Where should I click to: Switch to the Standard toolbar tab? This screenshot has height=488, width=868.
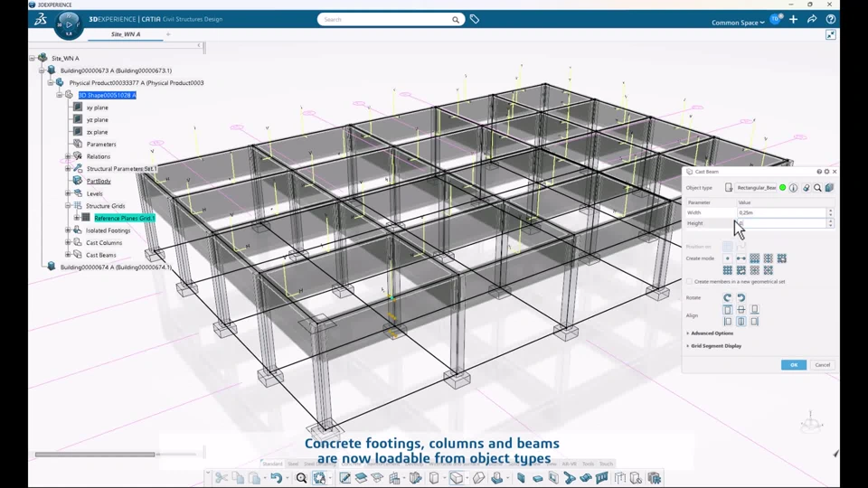[x=272, y=464]
